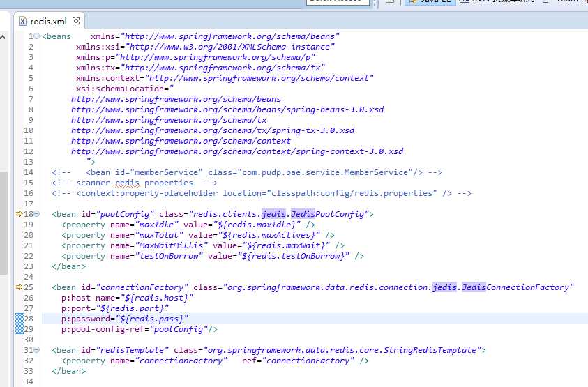The image size is (588, 387).
Task: Click the scroll-up arrow in left panel
Action: click(3, 37)
